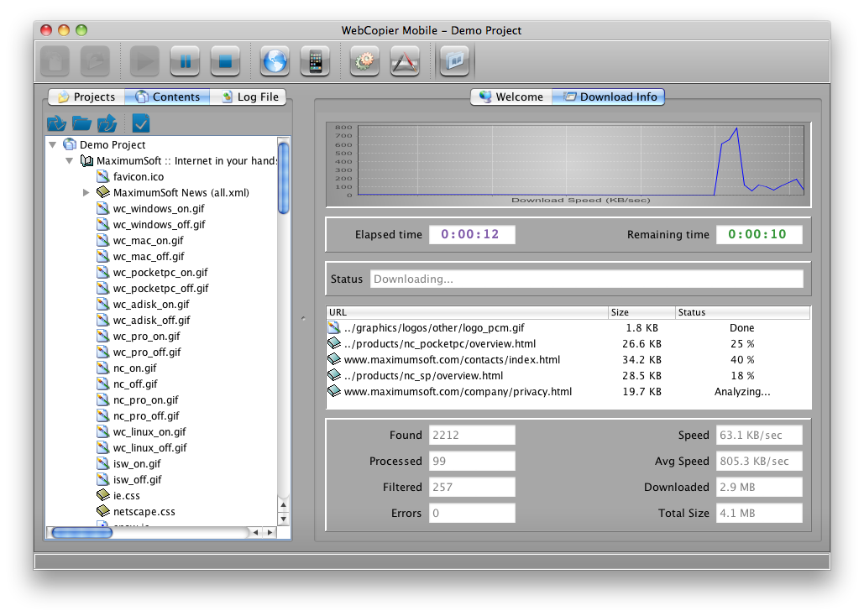The image size is (864, 616).
Task: Click the blue globe browser icon
Action: pyautogui.click(x=275, y=61)
